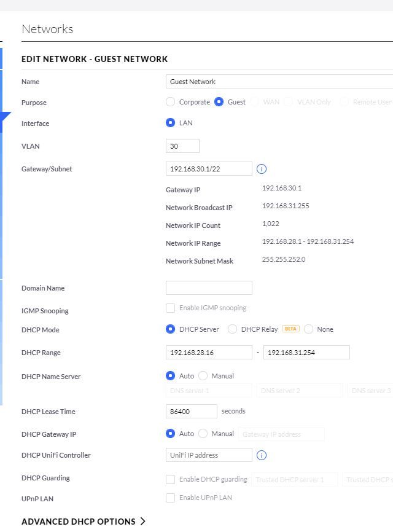Click the VLAN ID field

tap(182, 146)
